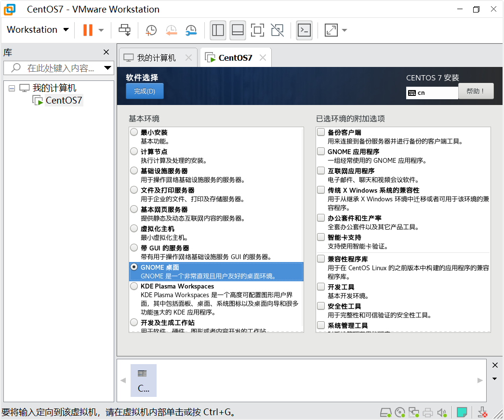504x420 pixels.
Task: Click the 帮助! button
Action: click(x=476, y=91)
